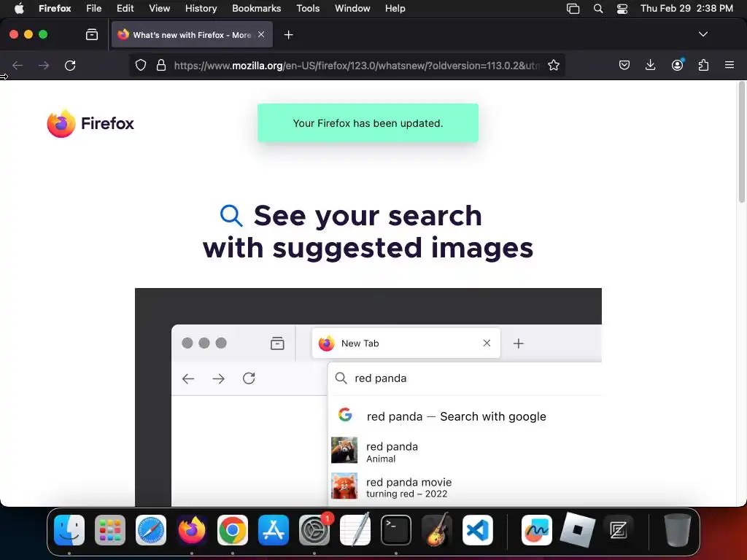The image size is (747, 560).
Task: Click the "See your search" heading text
Action: coord(368,215)
